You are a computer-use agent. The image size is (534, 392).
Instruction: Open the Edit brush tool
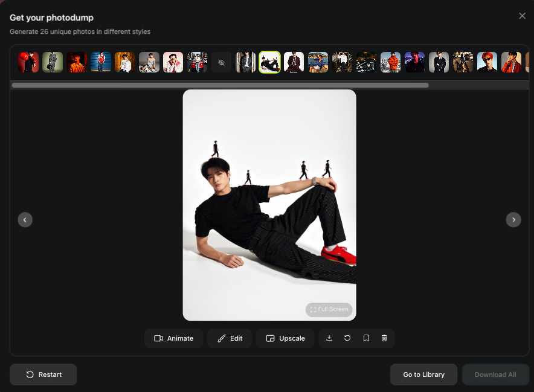(x=230, y=338)
